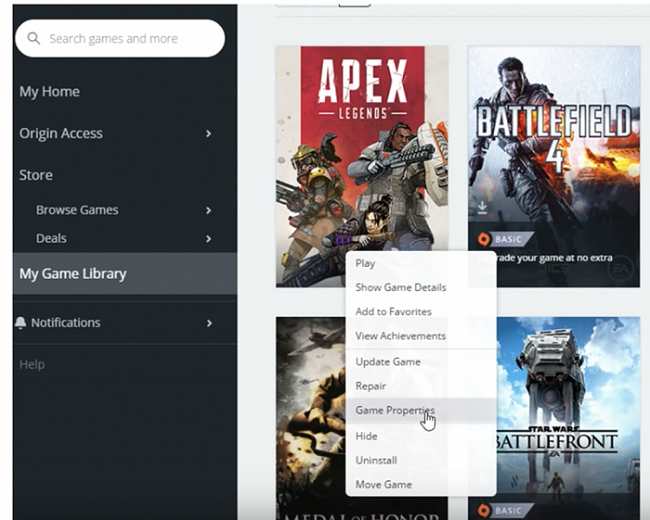Open Help in the sidebar
Screen dimensions: 650x520
click(32, 364)
